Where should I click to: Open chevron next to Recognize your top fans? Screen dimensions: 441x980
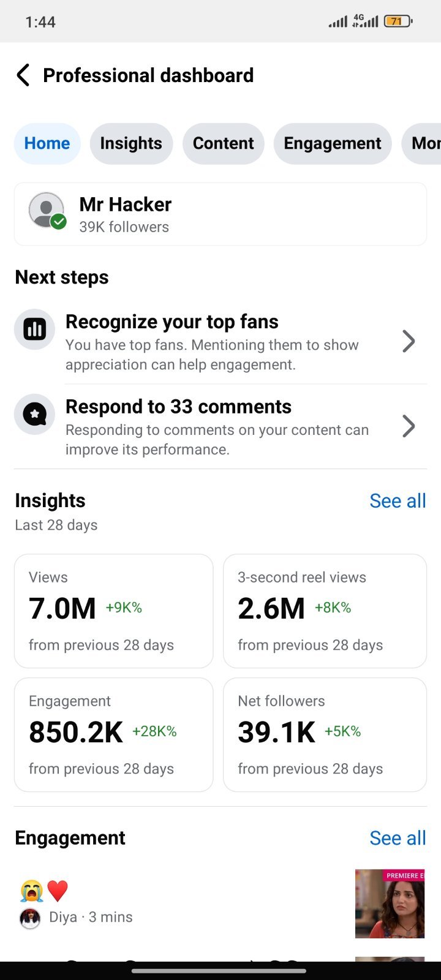(x=409, y=341)
